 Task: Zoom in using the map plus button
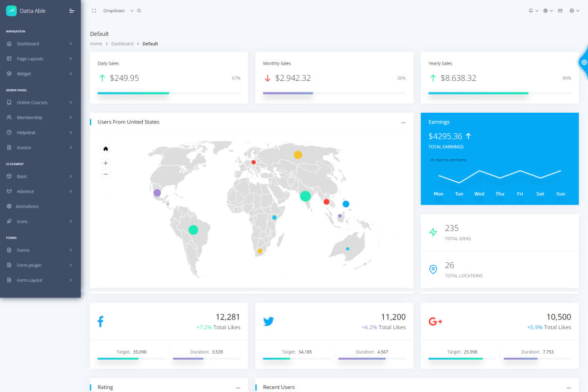pyautogui.click(x=105, y=162)
